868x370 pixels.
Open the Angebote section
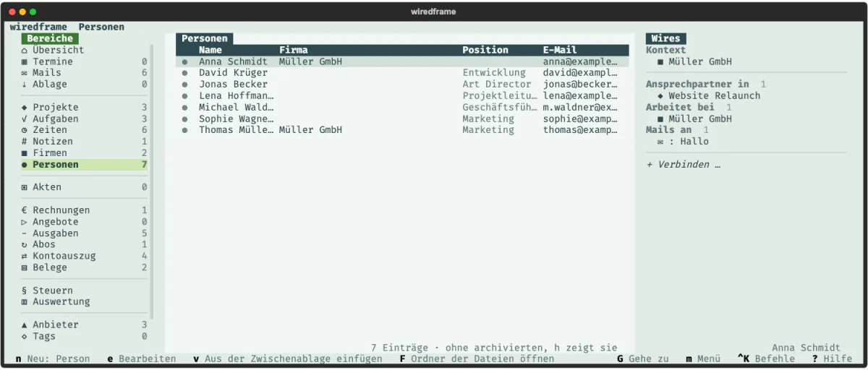(x=85, y=222)
